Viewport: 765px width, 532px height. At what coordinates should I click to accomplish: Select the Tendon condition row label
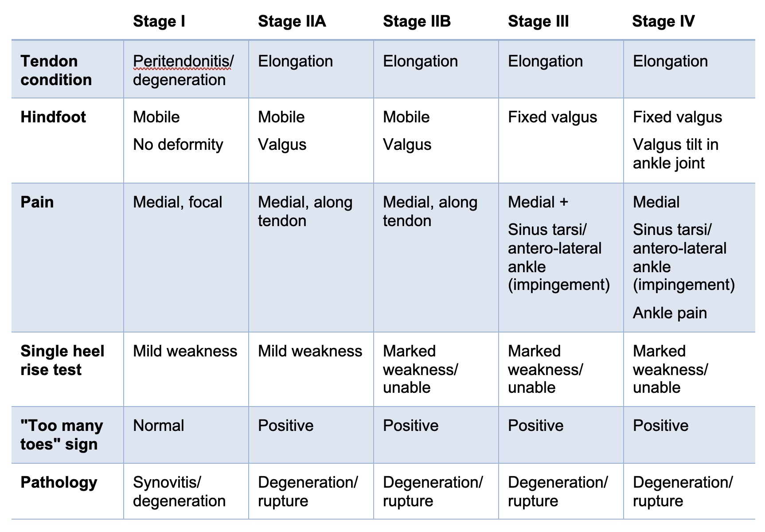(56, 70)
